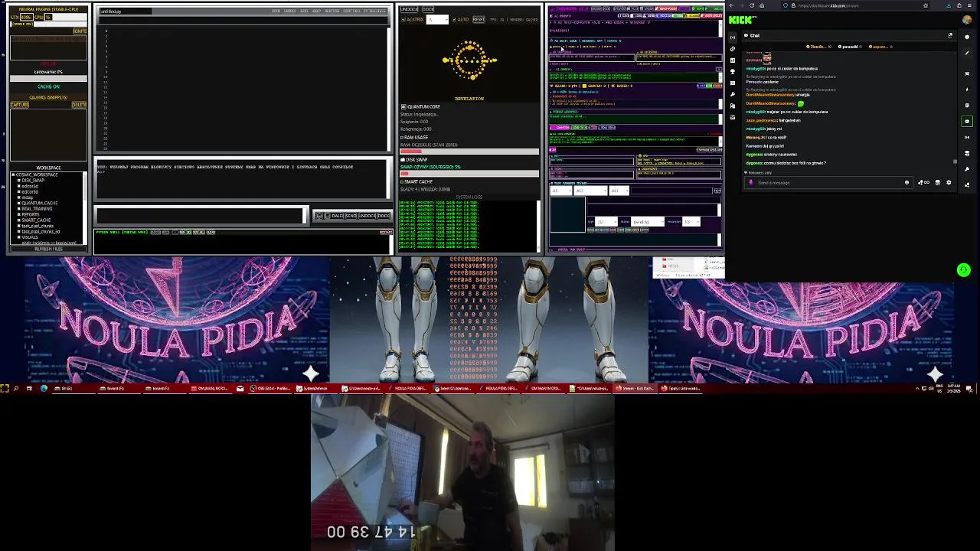Open the trophy icon in Kick left sidebar

733,71
